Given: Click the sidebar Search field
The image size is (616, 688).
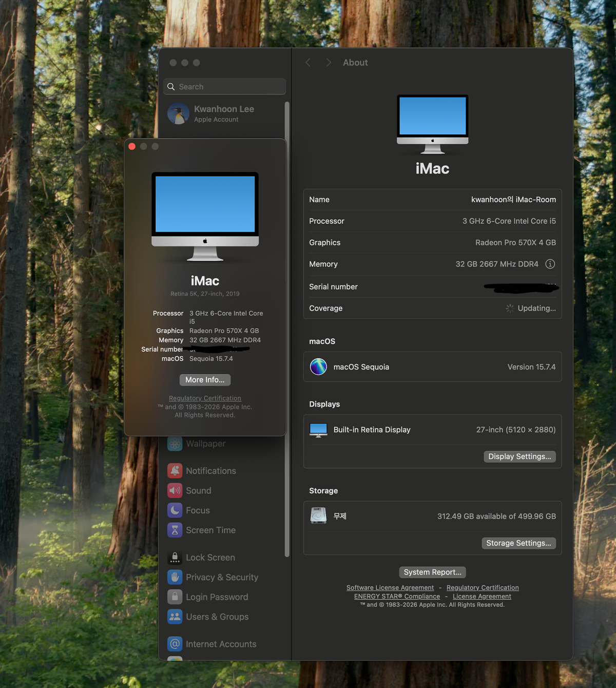Looking at the screenshot, I should (x=224, y=87).
